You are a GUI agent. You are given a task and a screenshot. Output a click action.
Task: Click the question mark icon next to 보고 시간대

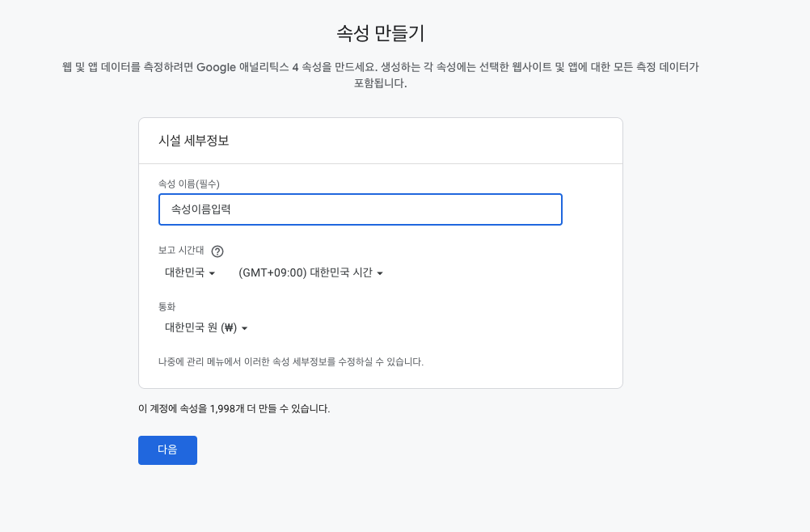coord(217,251)
